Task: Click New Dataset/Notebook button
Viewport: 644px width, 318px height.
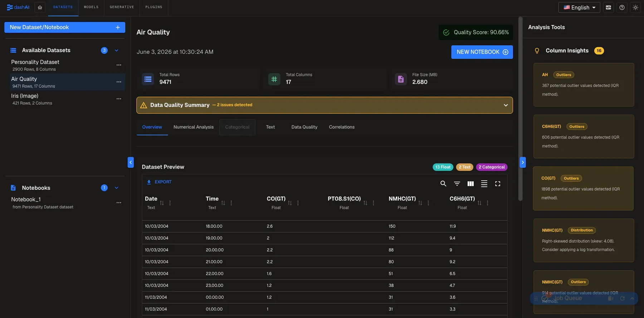Action: (x=65, y=28)
